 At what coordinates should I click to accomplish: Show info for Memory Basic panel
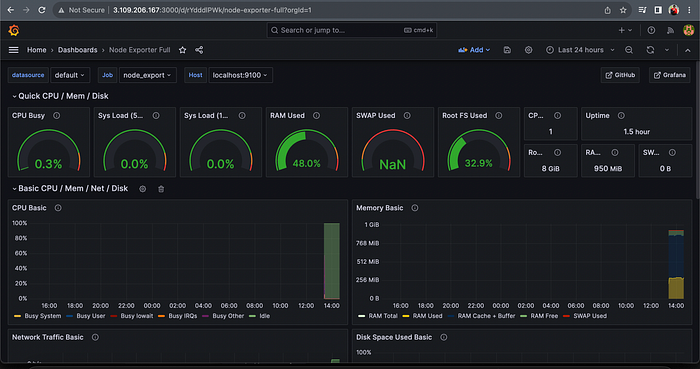(x=415, y=208)
